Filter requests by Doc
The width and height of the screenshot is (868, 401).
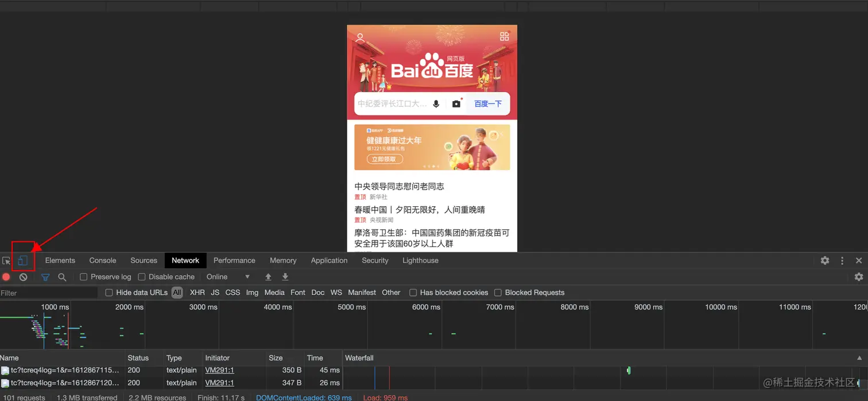tap(318, 292)
